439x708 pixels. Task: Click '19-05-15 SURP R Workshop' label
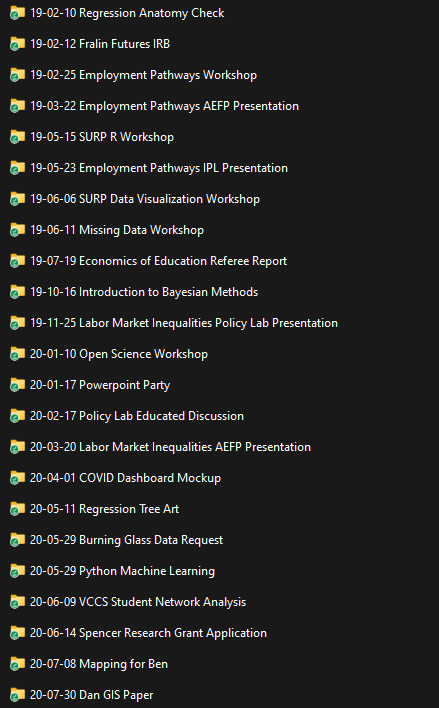click(102, 137)
